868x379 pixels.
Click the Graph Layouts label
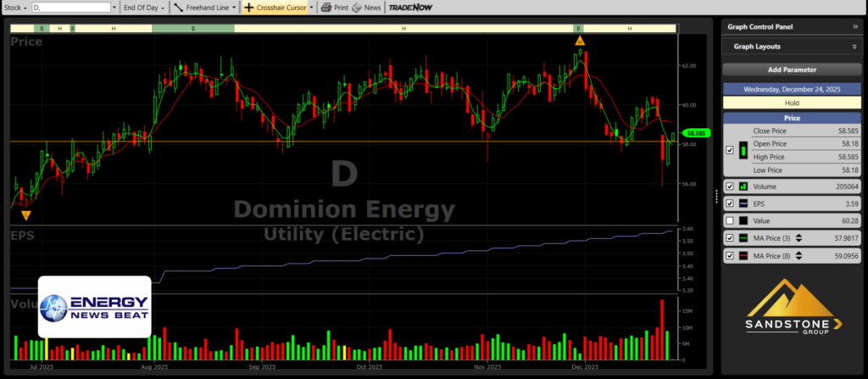757,47
